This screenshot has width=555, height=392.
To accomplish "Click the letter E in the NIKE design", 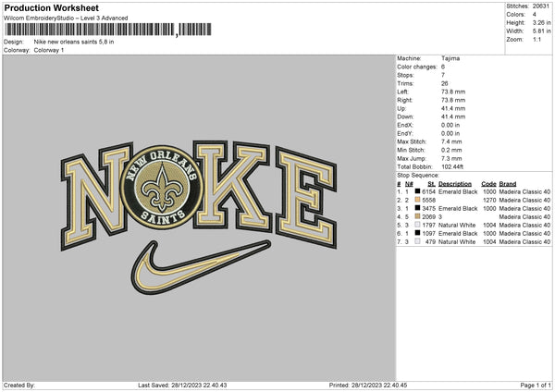I will [306, 197].
